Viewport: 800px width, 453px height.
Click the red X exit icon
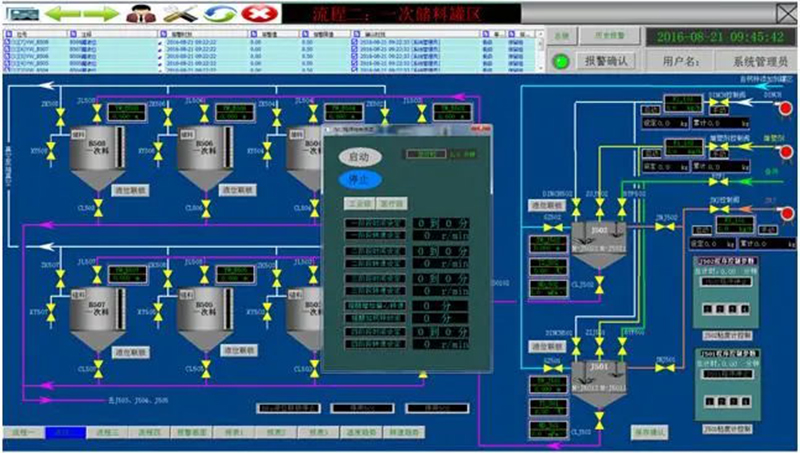click(x=257, y=14)
